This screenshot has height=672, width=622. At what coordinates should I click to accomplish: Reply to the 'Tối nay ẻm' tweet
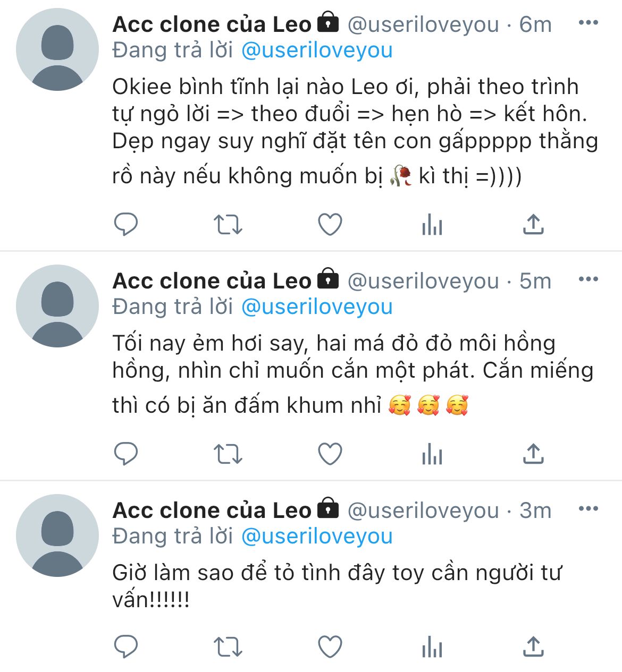[126, 454]
